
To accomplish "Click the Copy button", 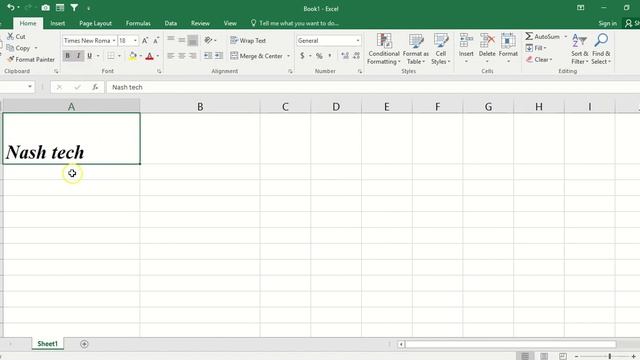I will point(19,48).
